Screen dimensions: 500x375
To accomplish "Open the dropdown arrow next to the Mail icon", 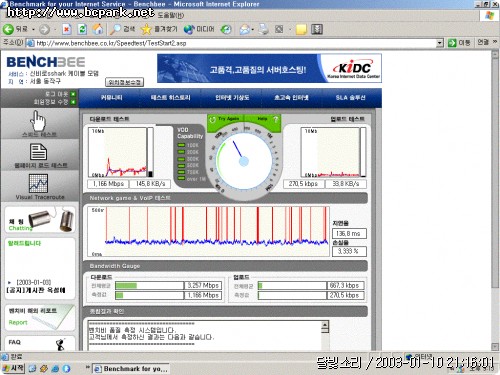I will pos(253,29).
